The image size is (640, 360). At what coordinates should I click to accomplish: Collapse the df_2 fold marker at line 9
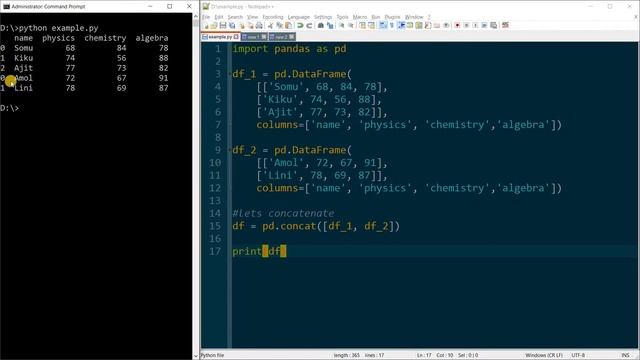(229, 150)
